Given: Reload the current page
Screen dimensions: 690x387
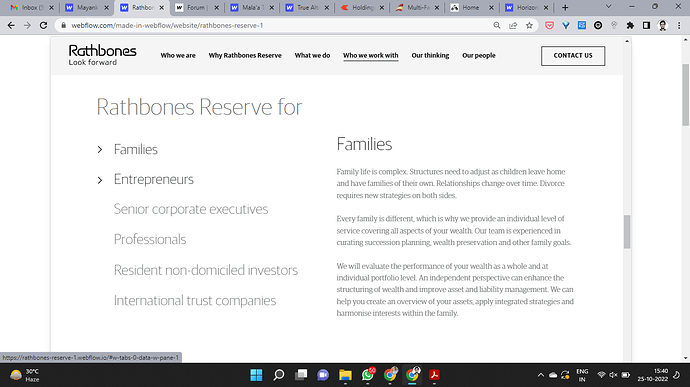Looking at the screenshot, I should (43, 26).
